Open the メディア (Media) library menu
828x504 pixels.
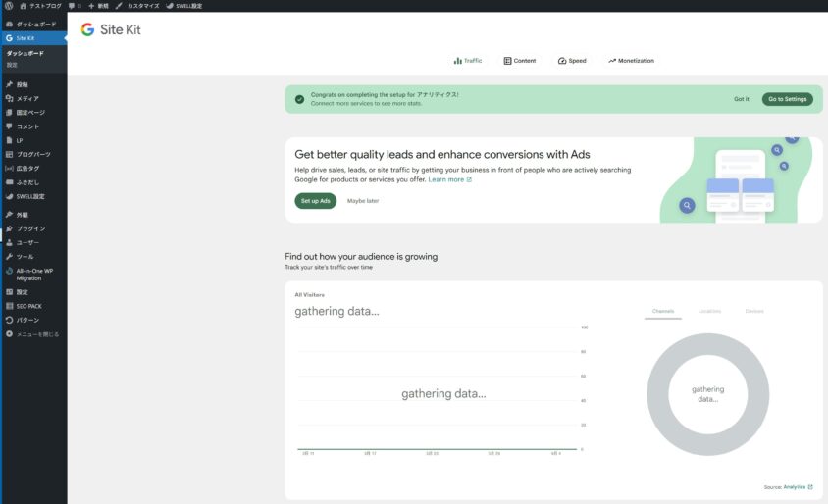pyautogui.click(x=26, y=98)
